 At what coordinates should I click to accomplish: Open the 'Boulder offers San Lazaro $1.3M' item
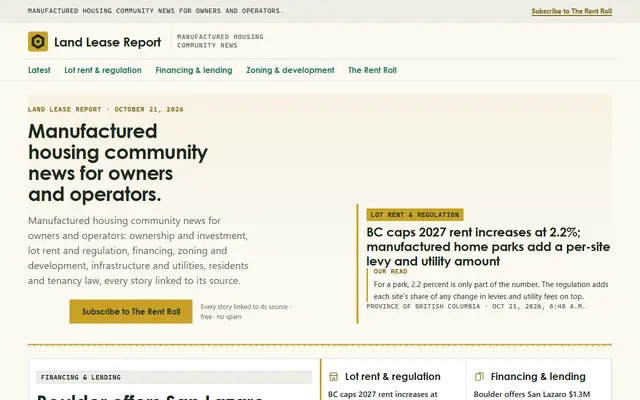coord(532,395)
